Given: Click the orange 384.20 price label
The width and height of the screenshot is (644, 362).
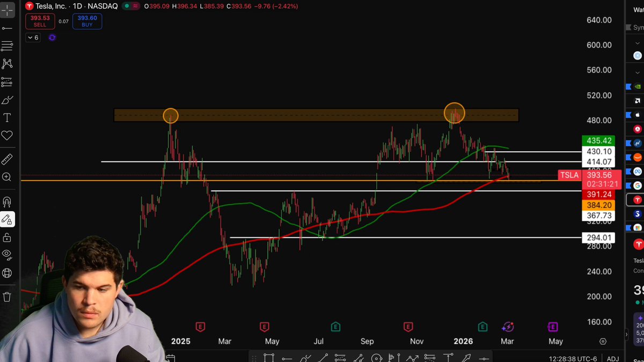Looking at the screenshot, I should click(x=599, y=205).
